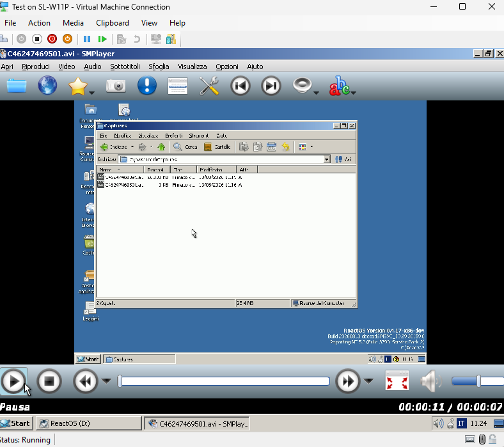
Task: Save the VM state with orange icon
Action: 67,39
